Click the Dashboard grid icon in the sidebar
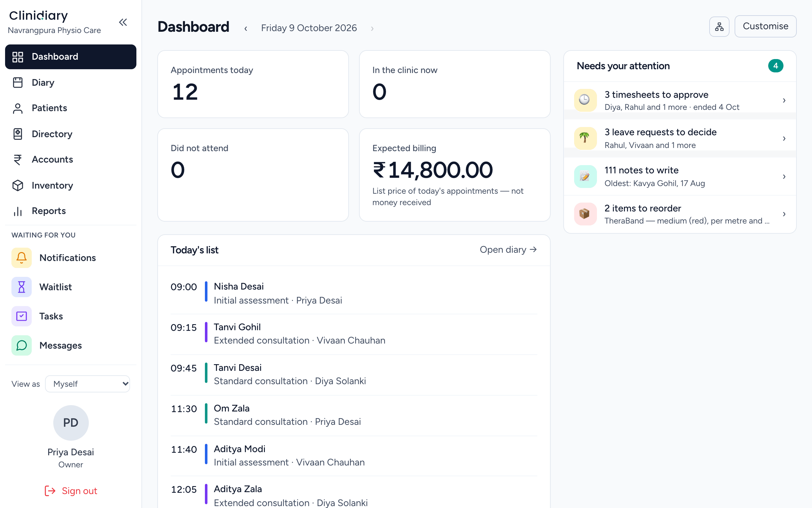812x508 pixels. (18, 57)
